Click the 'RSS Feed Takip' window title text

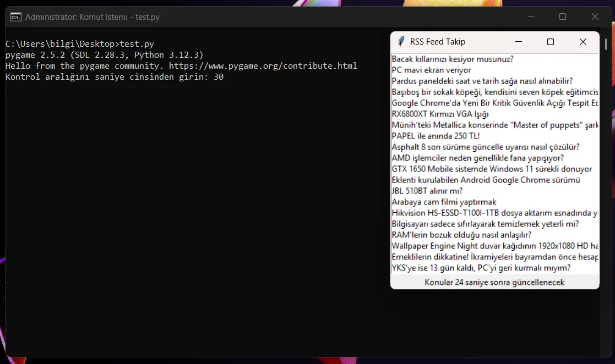[438, 42]
